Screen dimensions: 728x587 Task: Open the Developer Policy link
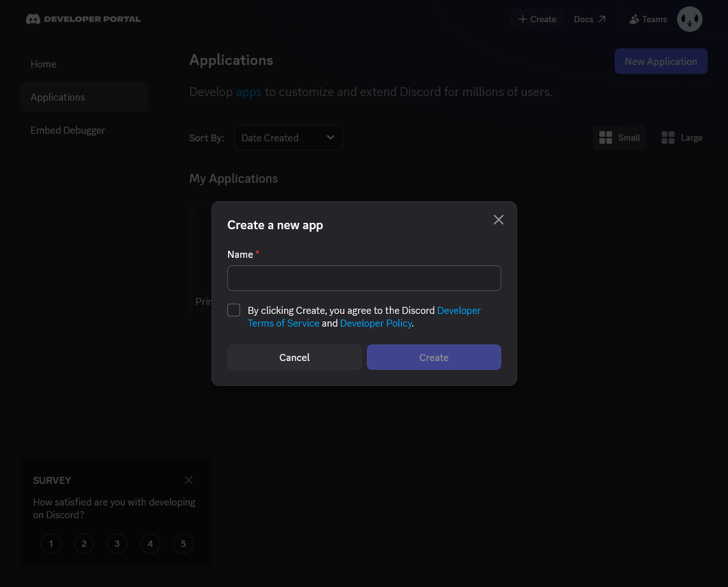pos(376,323)
